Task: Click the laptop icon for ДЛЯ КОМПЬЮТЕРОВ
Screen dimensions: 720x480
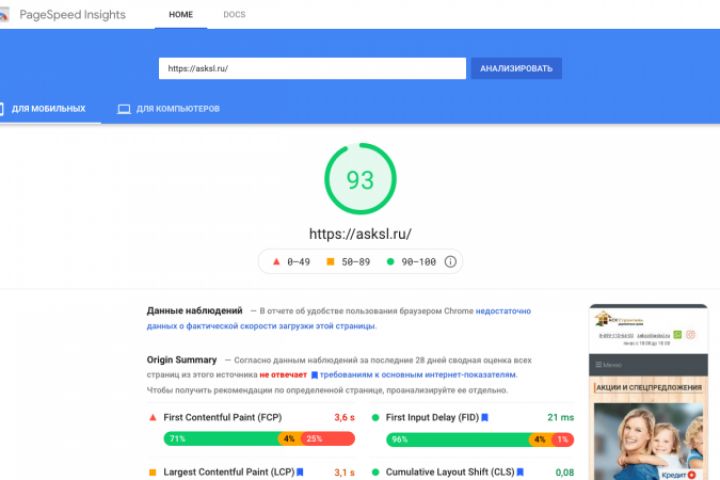Action: tap(124, 109)
